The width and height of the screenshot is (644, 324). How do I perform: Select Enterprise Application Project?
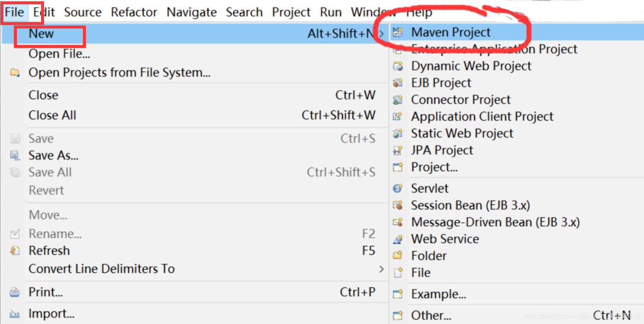pos(494,49)
